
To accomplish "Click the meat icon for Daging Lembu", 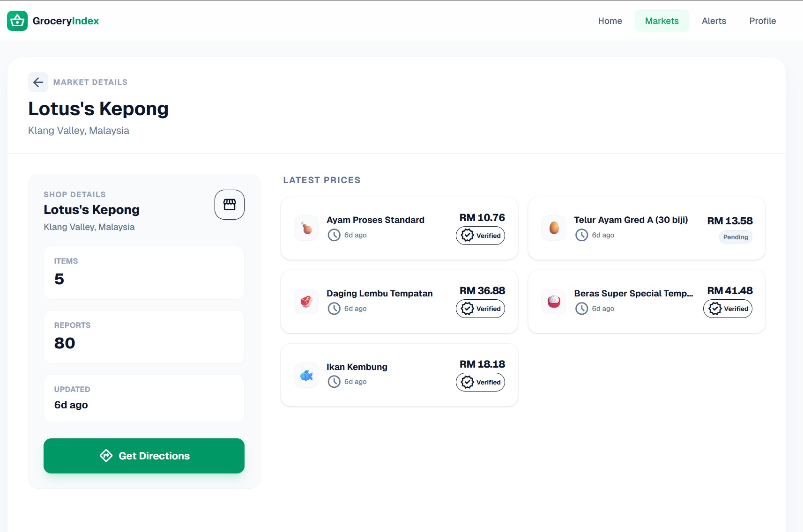I will (x=306, y=302).
